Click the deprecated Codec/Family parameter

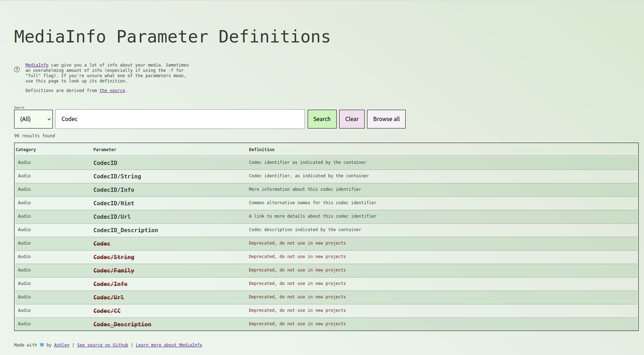(114, 270)
